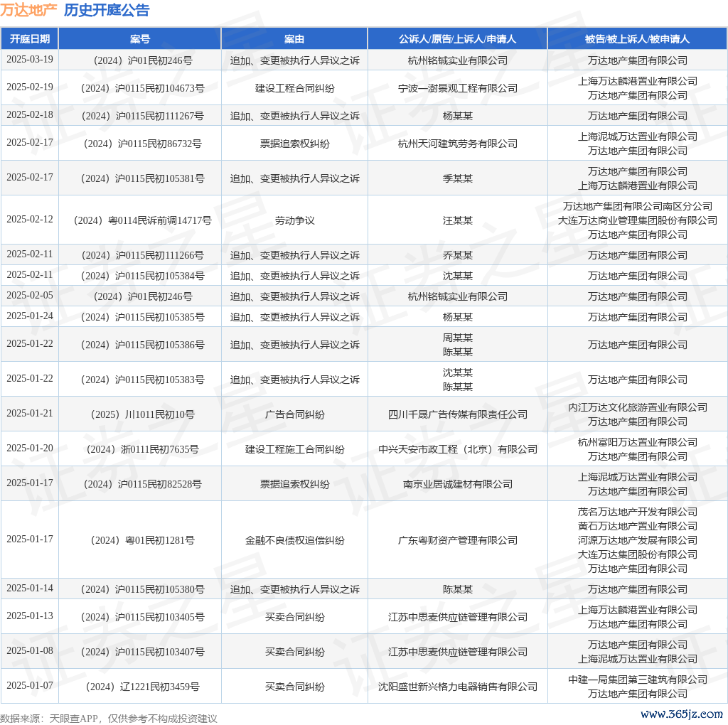The image size is (728, 725).
Task: Click plaintiff 乔某某
Action: point(457,255)
